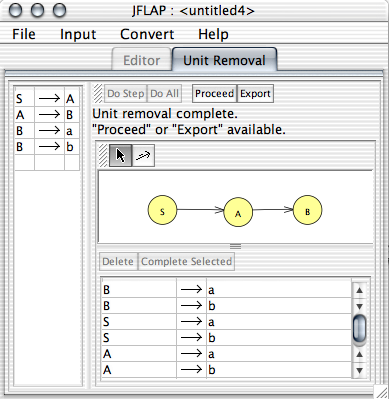Select the arrow attribute editor tool
The width and height of the screenshot is (389, 399).
(120, 155)
